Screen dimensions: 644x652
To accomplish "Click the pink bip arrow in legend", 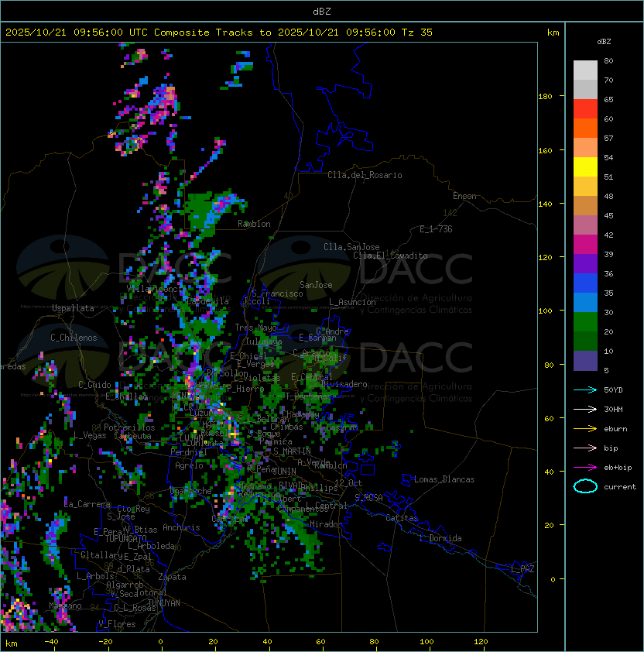I will [585, 448].
